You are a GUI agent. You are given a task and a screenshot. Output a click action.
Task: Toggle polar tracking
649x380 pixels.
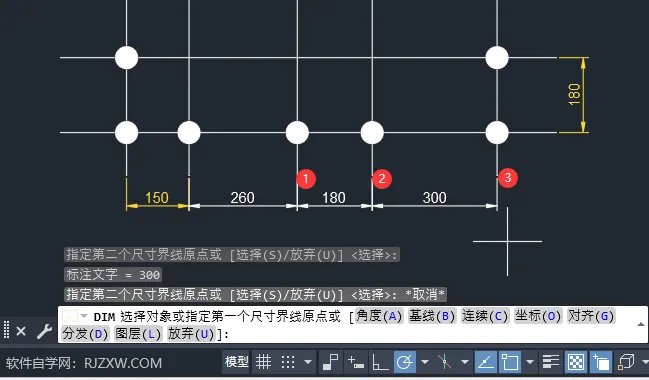point(404,362)
